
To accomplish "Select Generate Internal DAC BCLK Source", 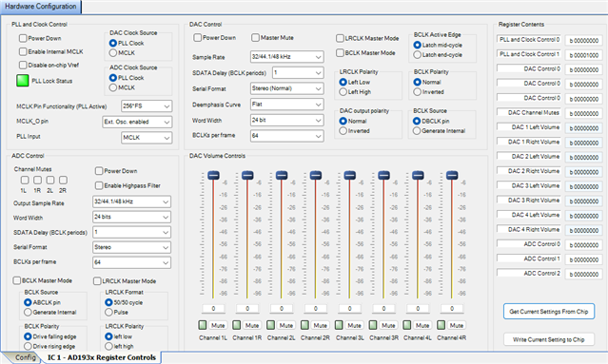I will [417, 131].
